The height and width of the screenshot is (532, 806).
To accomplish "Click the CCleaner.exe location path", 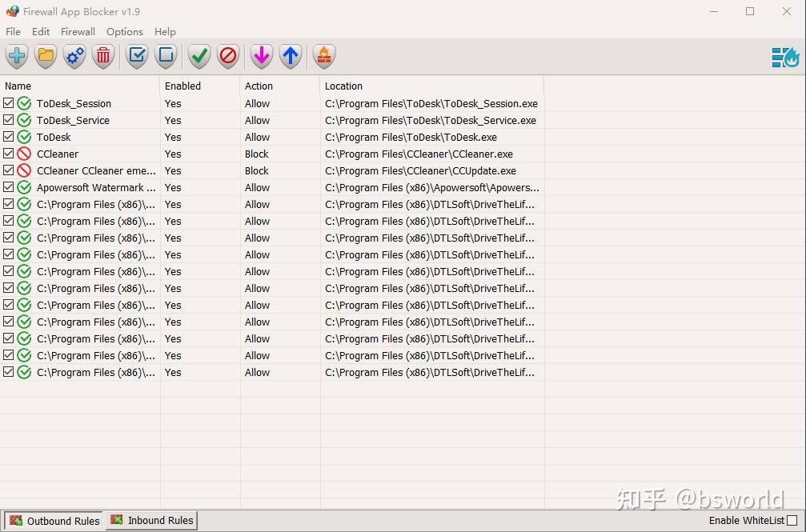I will tap(419, 154).
